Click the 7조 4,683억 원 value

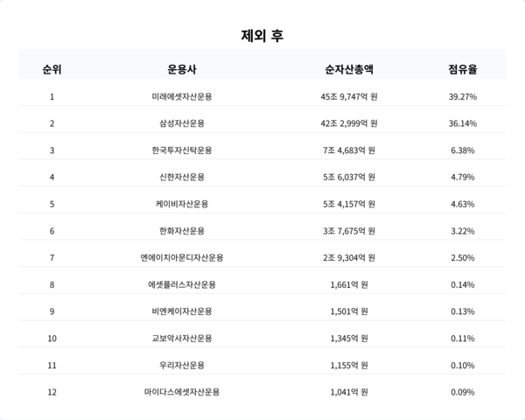[x=349, y=150]
